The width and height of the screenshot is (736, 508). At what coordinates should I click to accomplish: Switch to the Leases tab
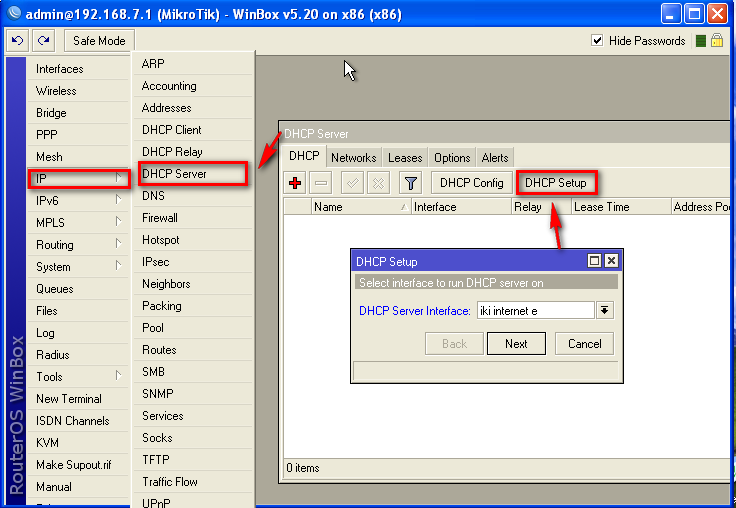click(x=405, y=158)
